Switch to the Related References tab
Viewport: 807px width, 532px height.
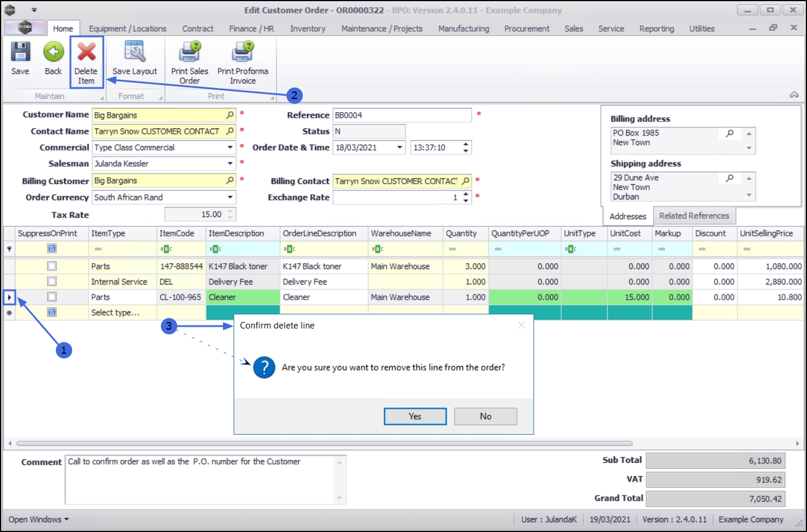(x=694, y=216)
